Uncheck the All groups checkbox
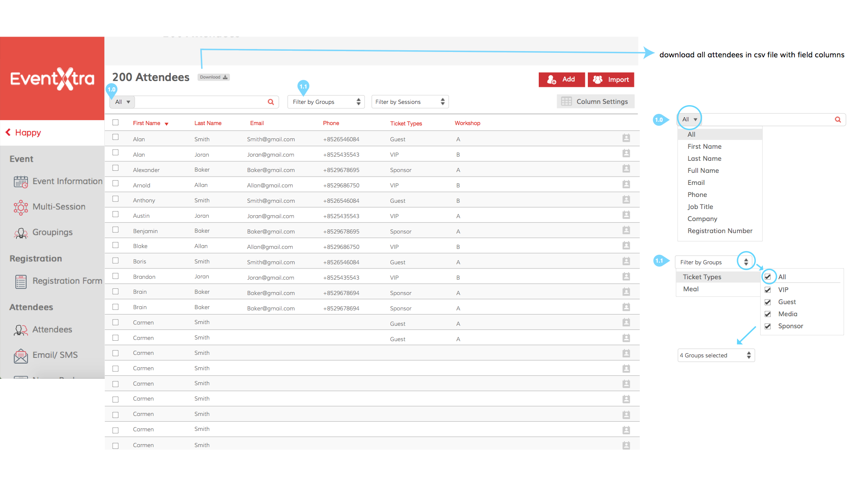 [x=768, y=277]
